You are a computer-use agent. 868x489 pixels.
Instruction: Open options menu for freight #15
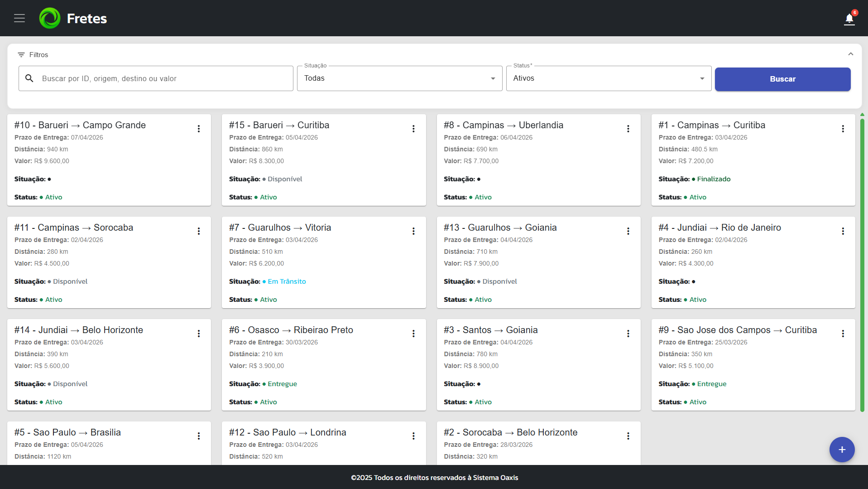pyautogui.click(x=413, y=129)
